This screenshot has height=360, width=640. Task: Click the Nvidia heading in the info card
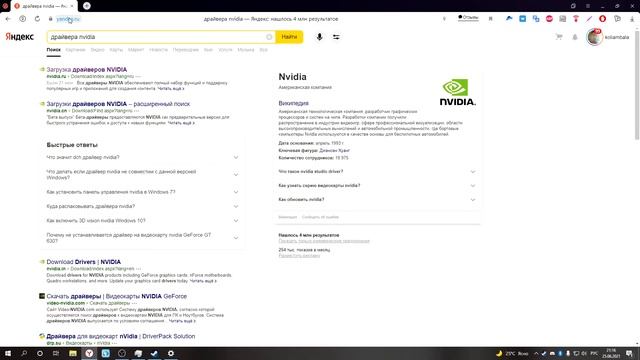tap(292, 77)
